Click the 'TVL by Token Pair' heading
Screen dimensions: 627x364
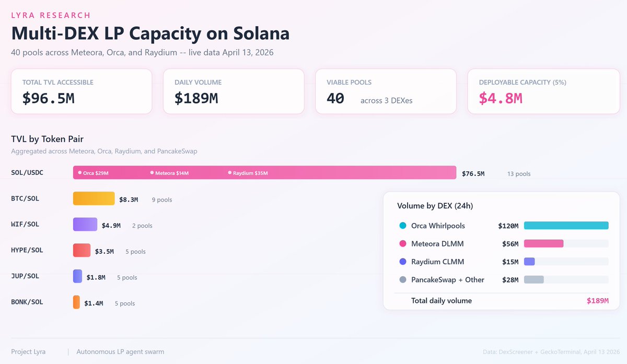click(x=48, y=139)
